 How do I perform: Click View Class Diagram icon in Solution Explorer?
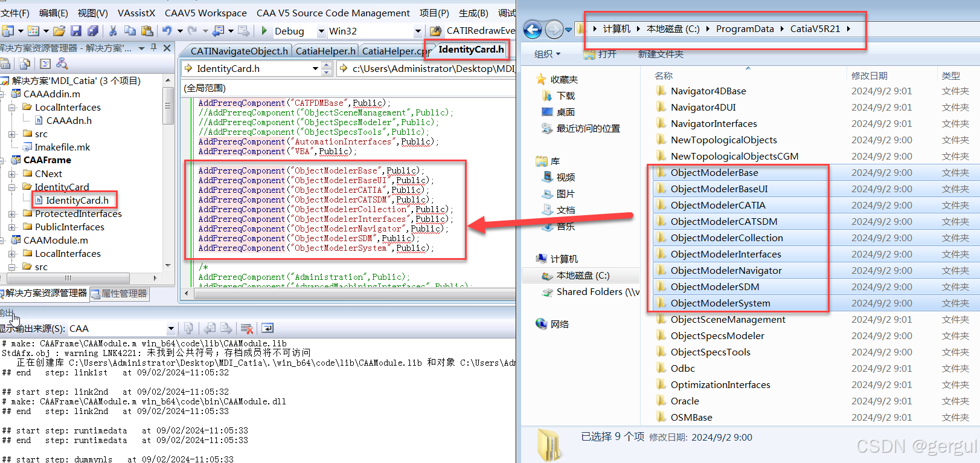tap(62, 63)
